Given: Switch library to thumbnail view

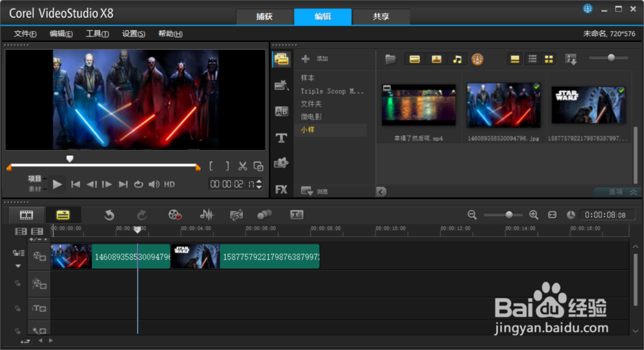Looking at the screenshot, I should (549, 59).
